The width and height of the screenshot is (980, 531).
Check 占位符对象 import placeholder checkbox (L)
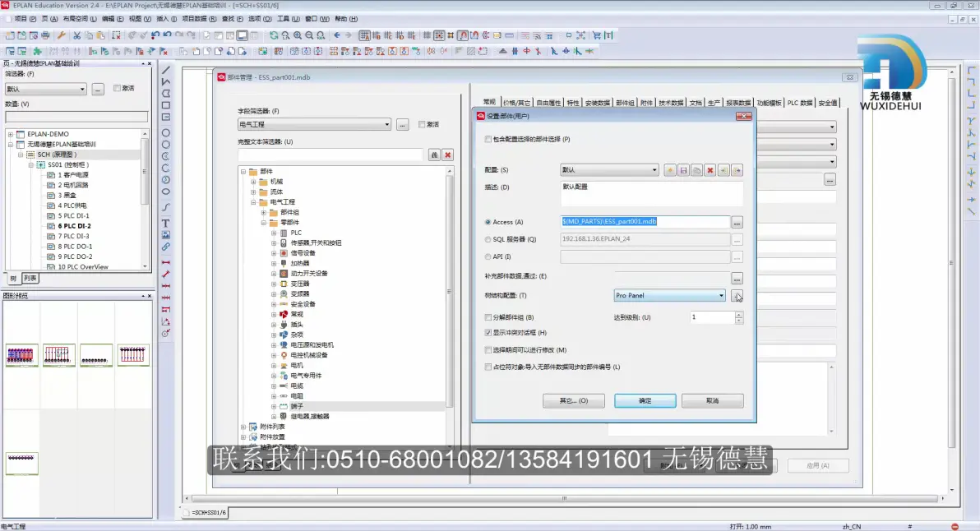tap(488, 367)
